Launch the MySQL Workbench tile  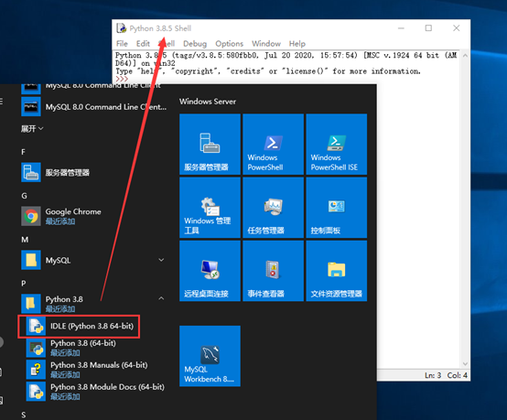pyautogui.click(x=210, y=356)
